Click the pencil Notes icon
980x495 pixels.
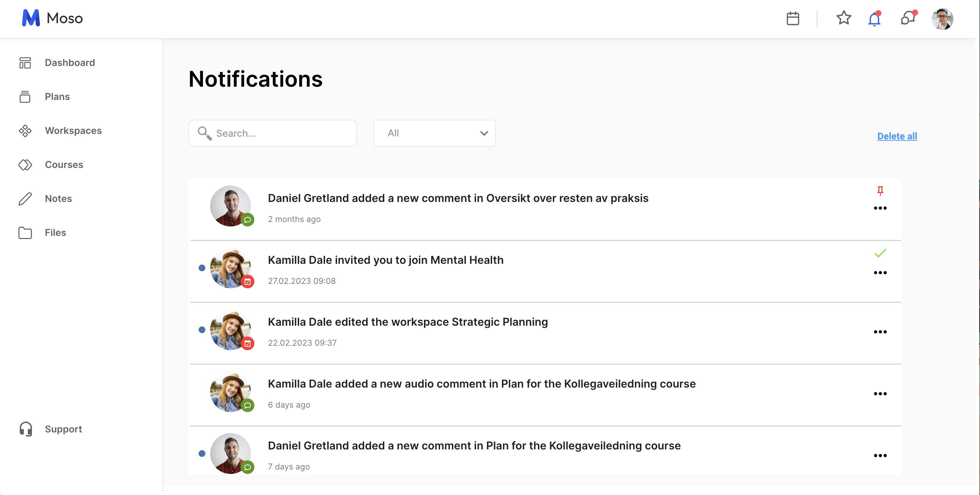[25, 199]
